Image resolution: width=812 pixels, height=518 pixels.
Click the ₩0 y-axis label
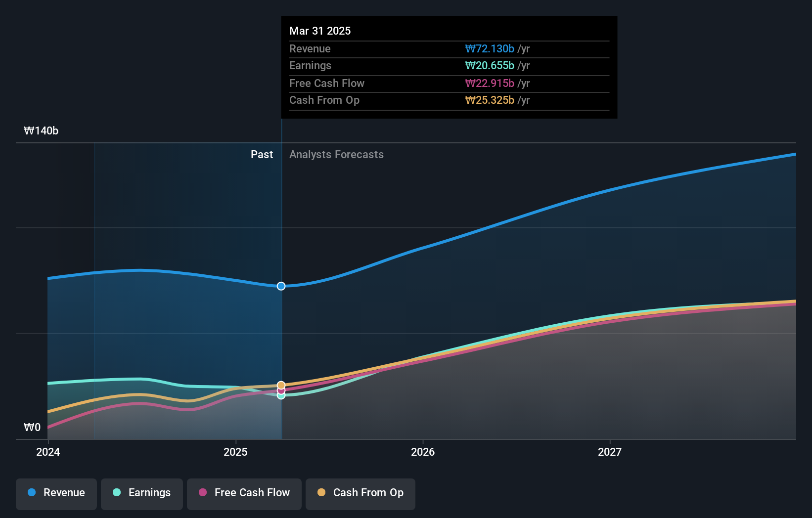[x=32, y=427]
